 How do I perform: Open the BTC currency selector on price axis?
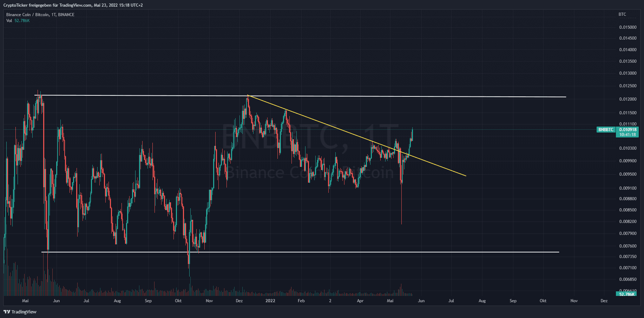(622, 14)
